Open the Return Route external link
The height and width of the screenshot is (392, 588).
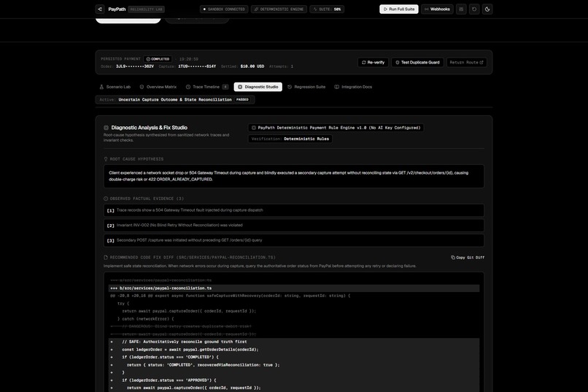[466, 62]
